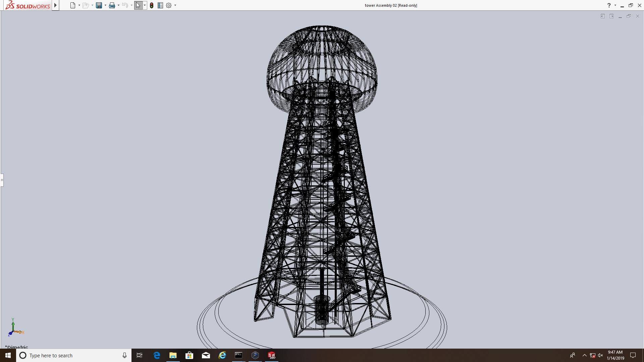Open the New document dropdown arrow

[x=79, y=5]
